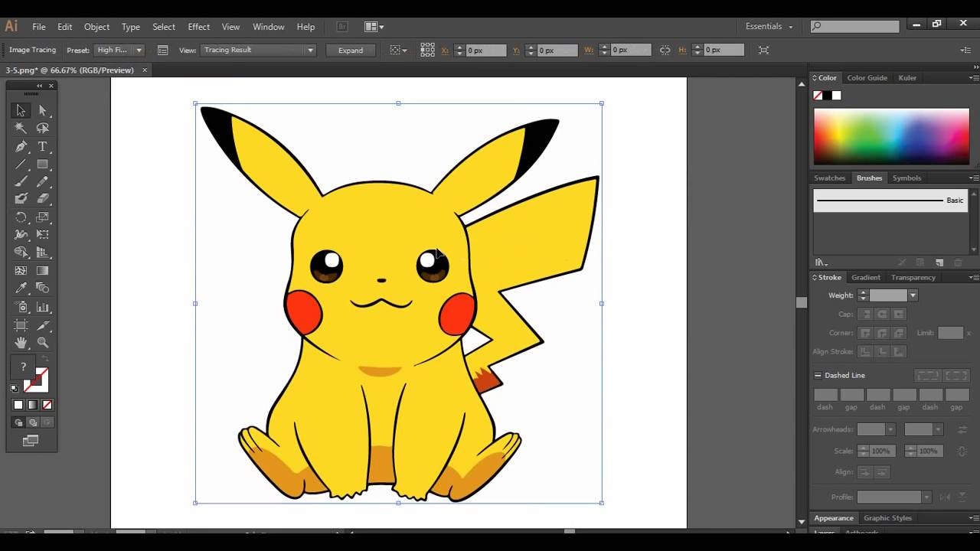
Task: Choose the Blend tool
Action: pyautogui.click(x=43, y=288)
